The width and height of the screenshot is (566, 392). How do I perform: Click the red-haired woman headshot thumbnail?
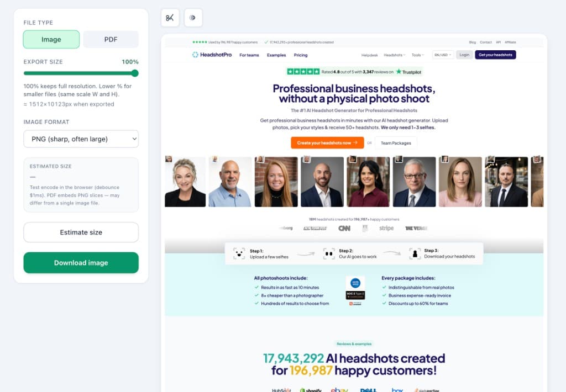(x=276, y=182)
